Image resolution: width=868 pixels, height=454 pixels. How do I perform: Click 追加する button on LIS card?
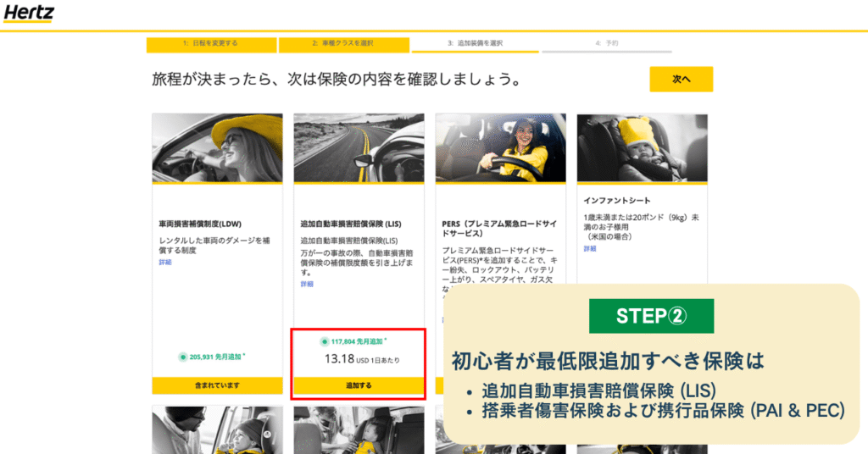coord(359,385)
